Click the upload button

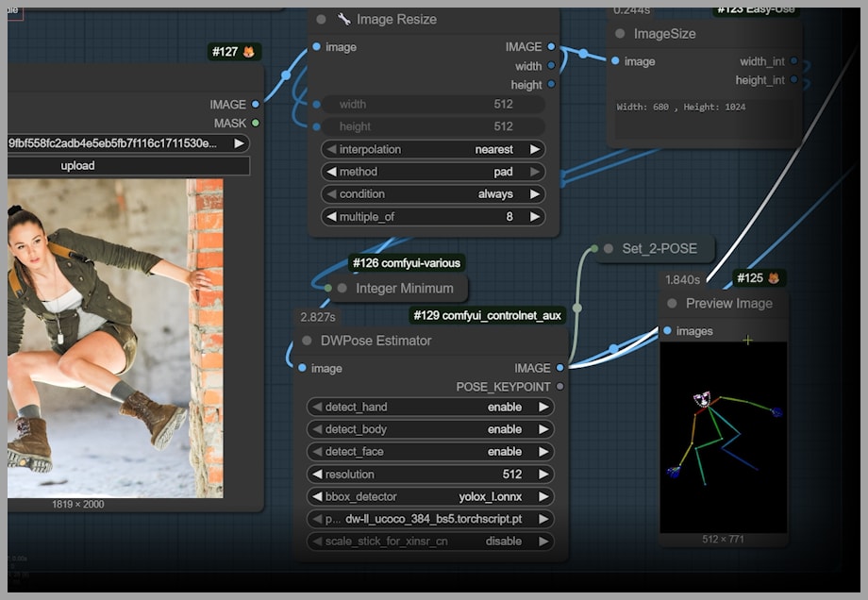click(x=78, y=166)
